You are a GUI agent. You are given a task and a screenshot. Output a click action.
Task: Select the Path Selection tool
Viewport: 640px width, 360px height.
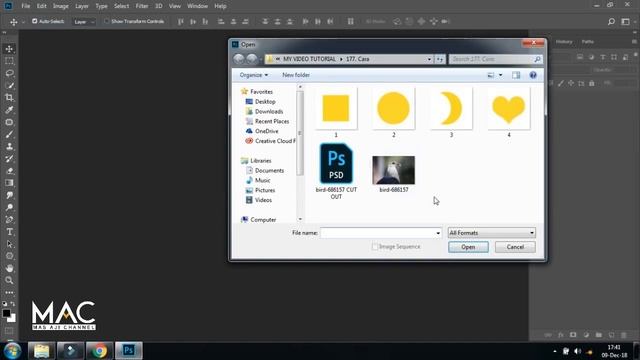9,244
